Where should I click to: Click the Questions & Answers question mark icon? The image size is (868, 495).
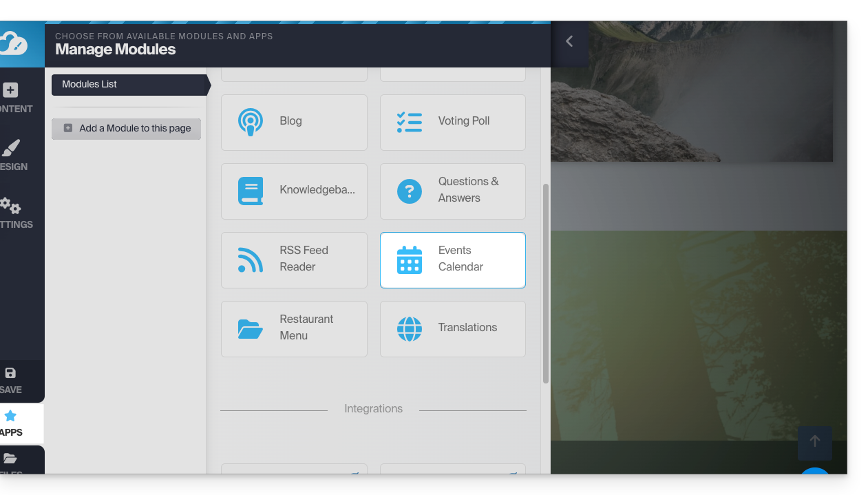click(410, 191)
